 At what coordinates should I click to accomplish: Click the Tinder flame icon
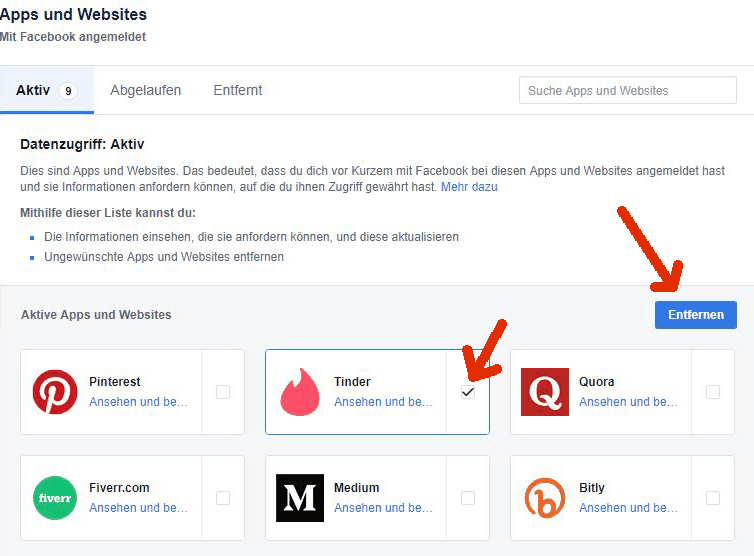click(x=300, y=392)
